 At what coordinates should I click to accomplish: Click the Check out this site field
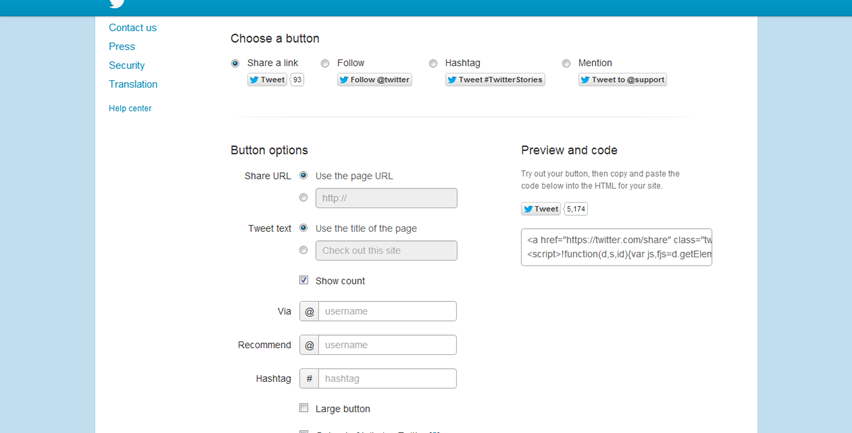pos(386,250)
